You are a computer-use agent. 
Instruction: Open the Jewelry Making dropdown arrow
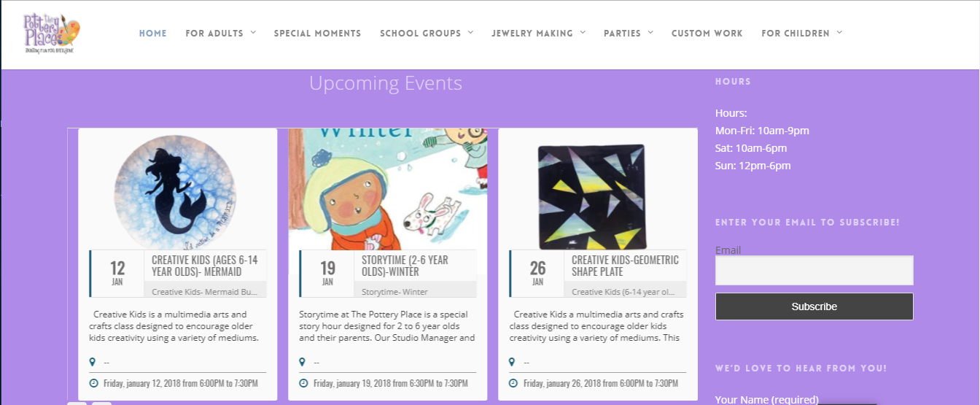click(x=582, y=33)
